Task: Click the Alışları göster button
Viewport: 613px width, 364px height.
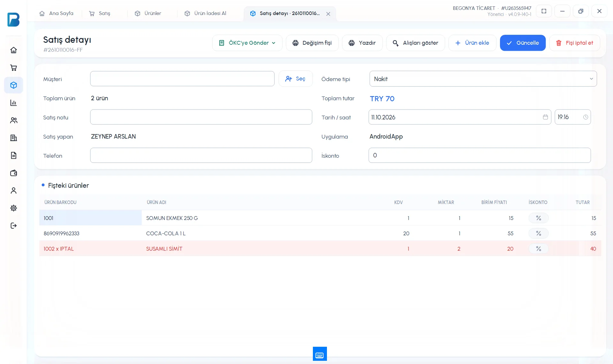Action: click(415, 43)
